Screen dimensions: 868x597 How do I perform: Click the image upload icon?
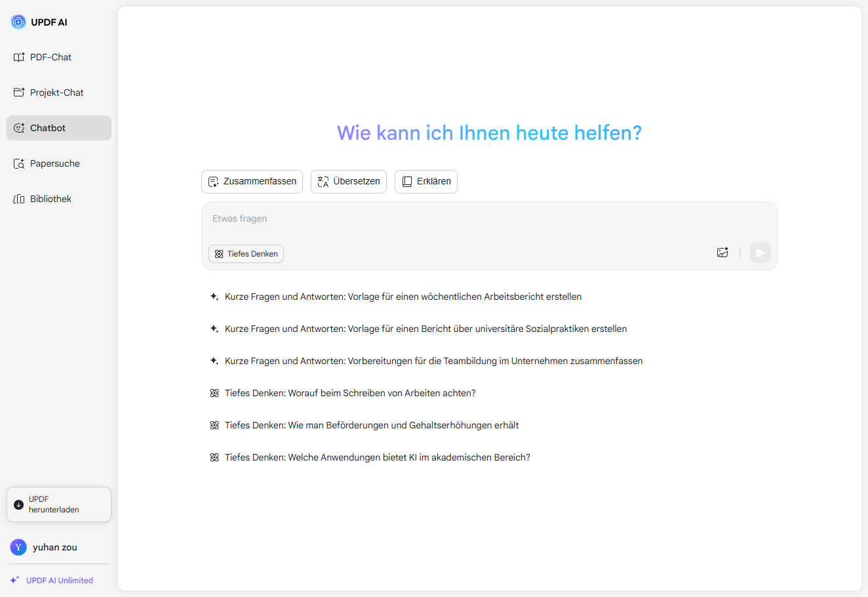pos(722,253)
